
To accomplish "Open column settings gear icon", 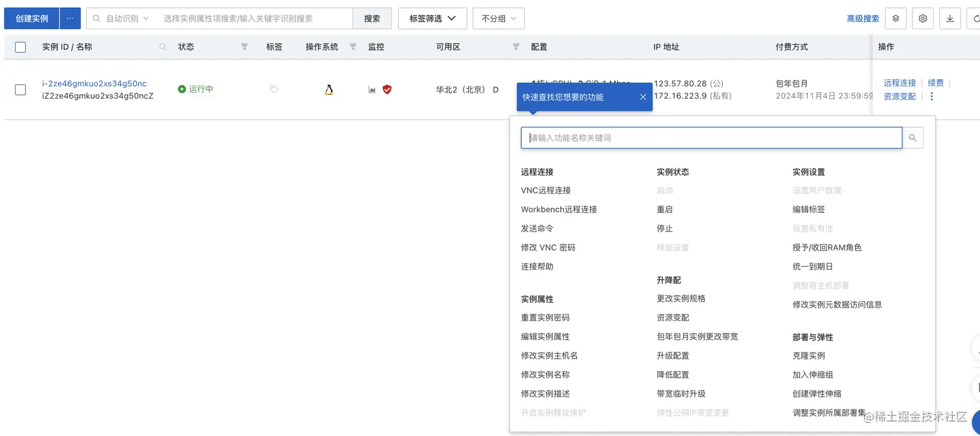I will tap(923, 19).
